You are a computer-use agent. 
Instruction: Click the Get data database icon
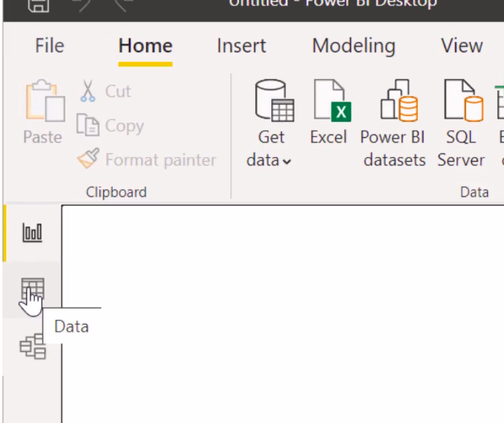[x=275, y=100]
